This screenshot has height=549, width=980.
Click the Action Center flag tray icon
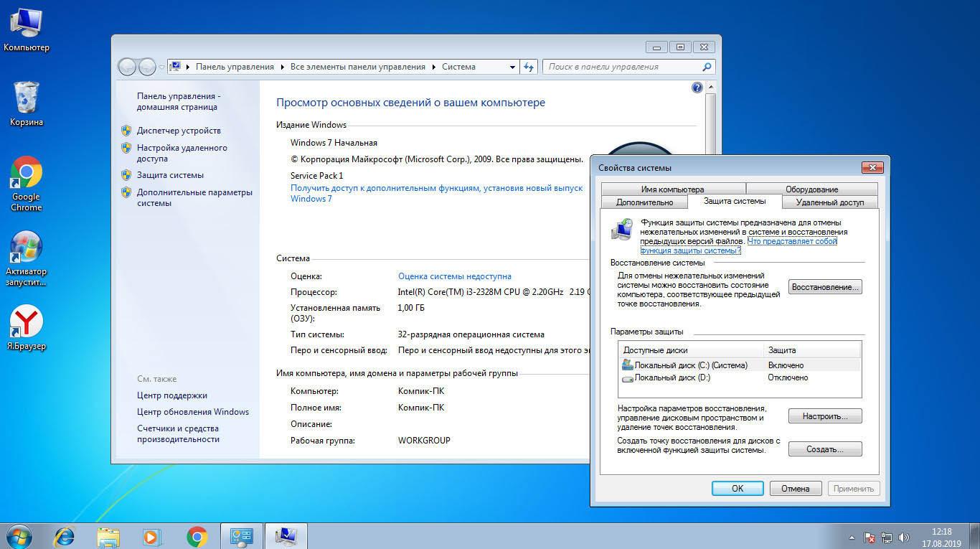(x=870, y=537)
